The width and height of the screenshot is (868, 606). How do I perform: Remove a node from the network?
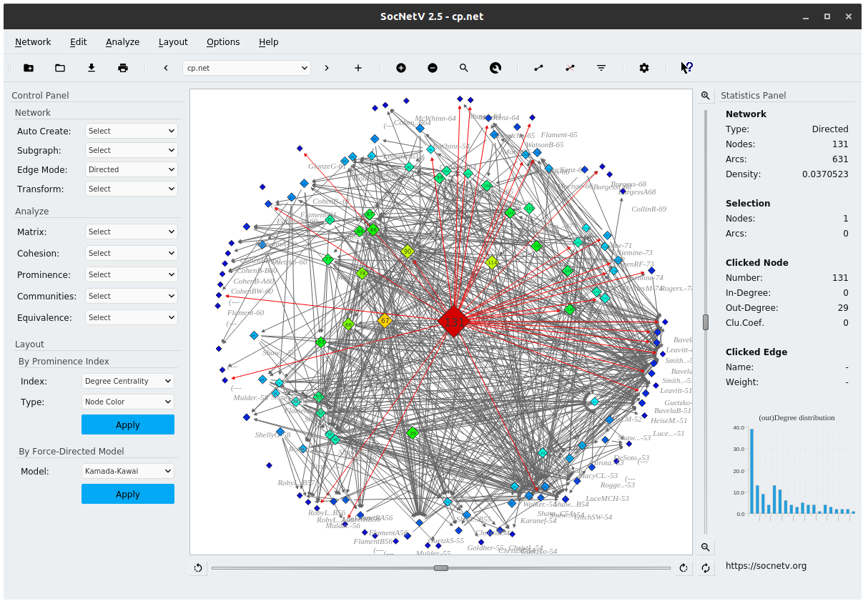pos(433,67)
